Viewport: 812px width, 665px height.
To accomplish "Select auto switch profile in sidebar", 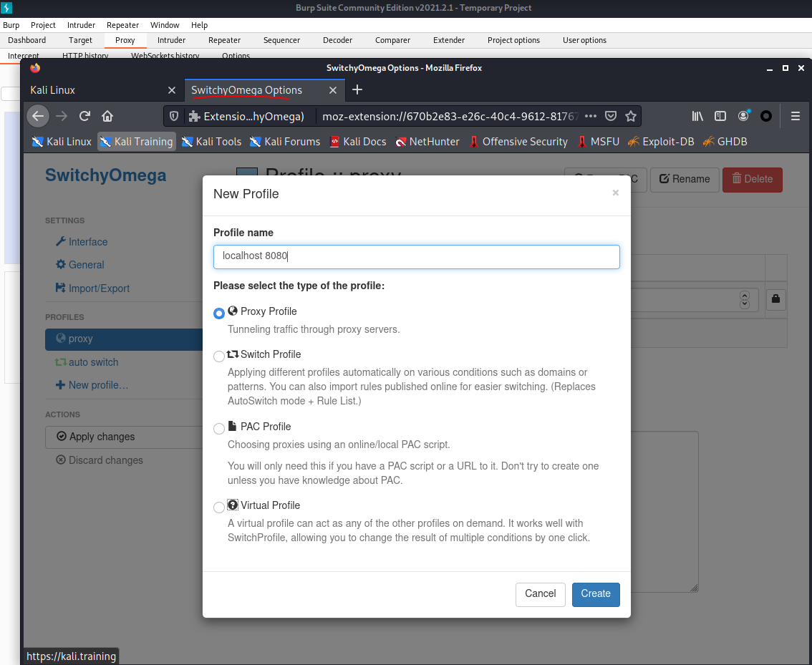I will coord(87,362).
